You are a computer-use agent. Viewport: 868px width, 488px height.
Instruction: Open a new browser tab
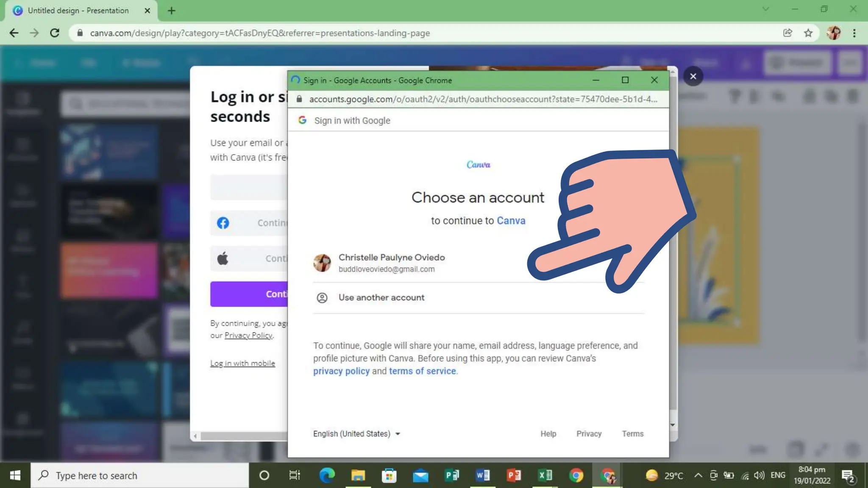(x=171, y=11)
